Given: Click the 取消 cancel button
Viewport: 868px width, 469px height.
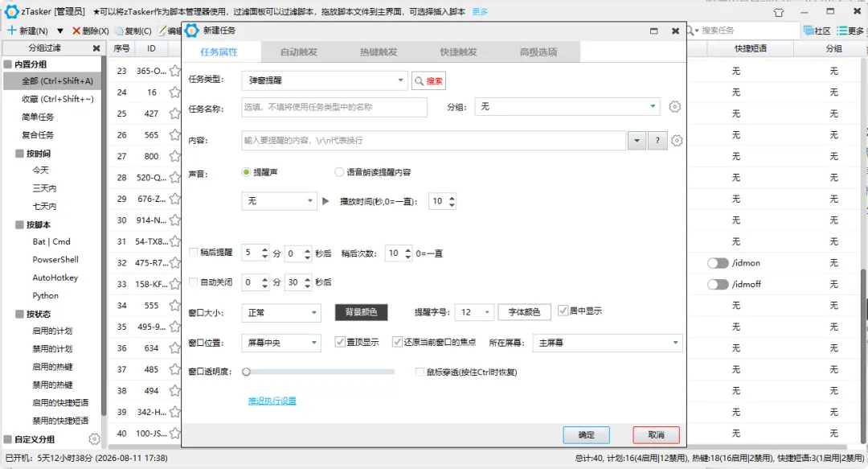Looking at the screenshot, I should coord(656,435).
